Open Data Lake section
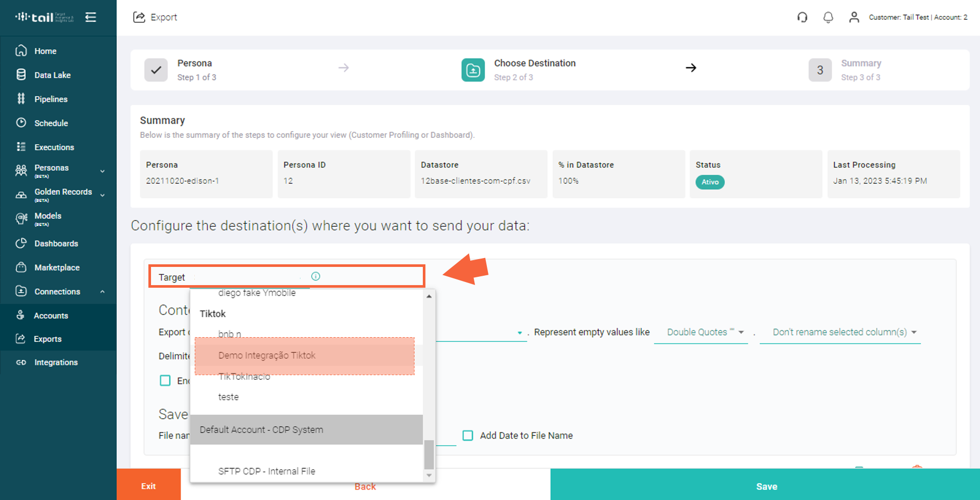This screenshot has width=980, height=500. point(53,75)
